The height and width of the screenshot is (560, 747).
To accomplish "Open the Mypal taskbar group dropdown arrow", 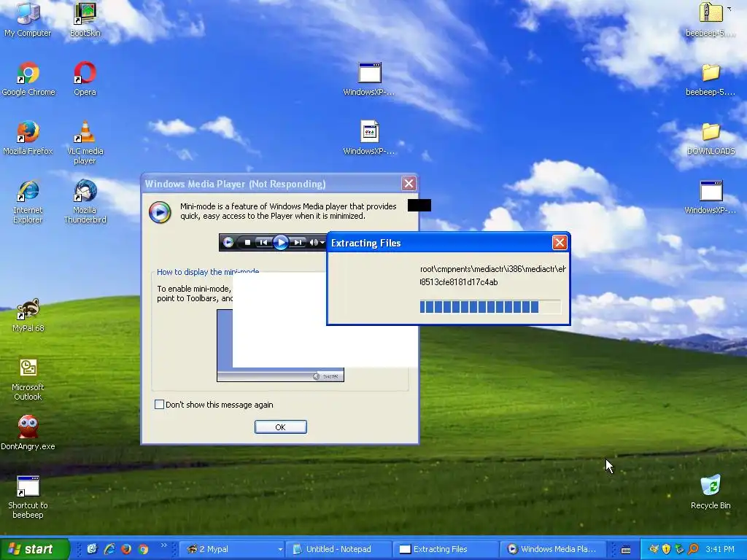I will tap(280, 550).
